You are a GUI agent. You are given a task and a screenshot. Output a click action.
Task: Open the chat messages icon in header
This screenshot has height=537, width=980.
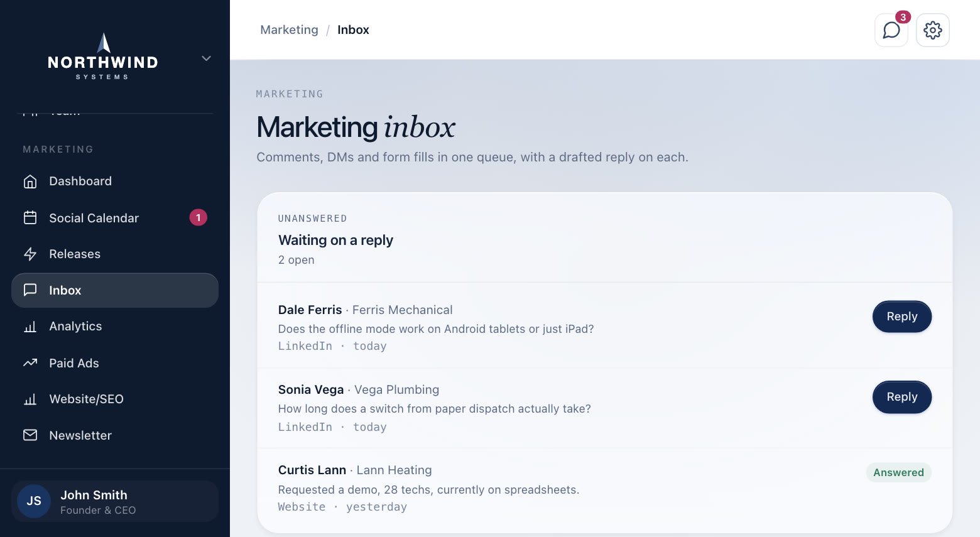891,30
